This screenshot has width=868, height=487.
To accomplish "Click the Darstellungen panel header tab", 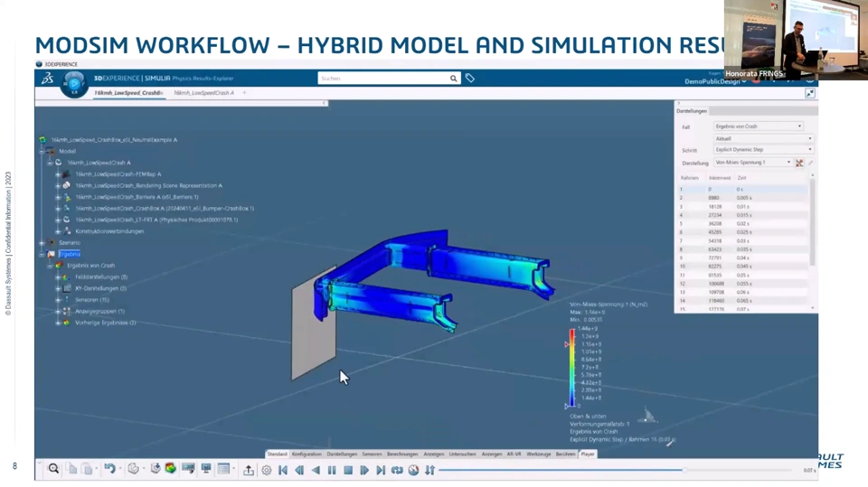I will point(692,111).
